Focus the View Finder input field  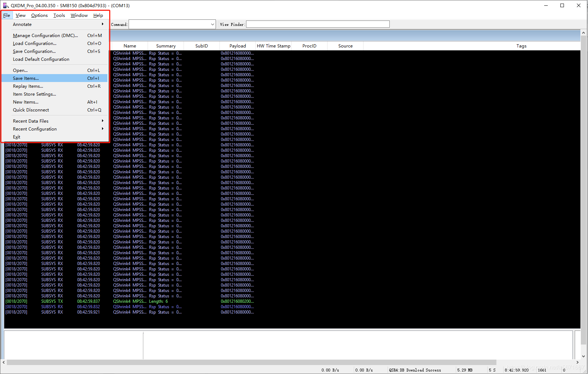(318, 24)
